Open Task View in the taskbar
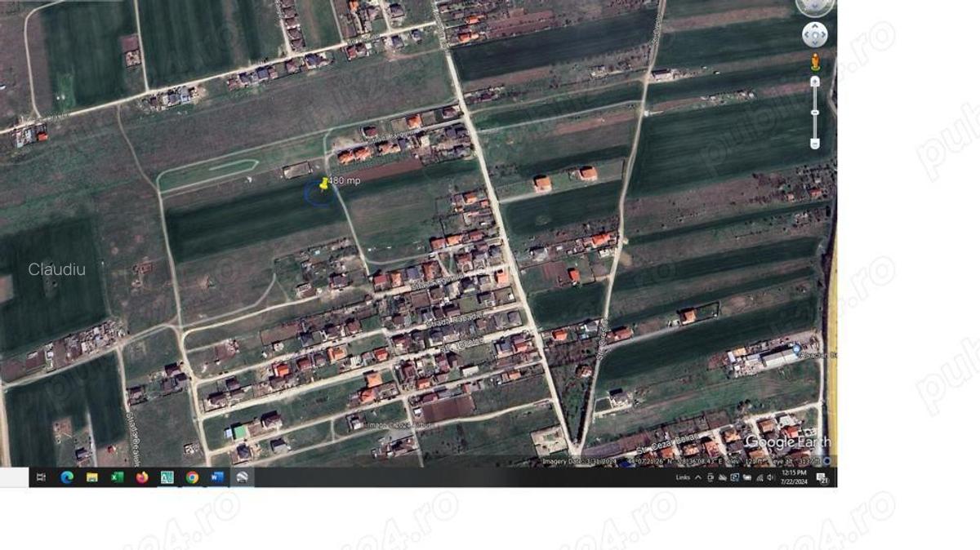This screenshot has height=550, width=980. click(42, 477)
